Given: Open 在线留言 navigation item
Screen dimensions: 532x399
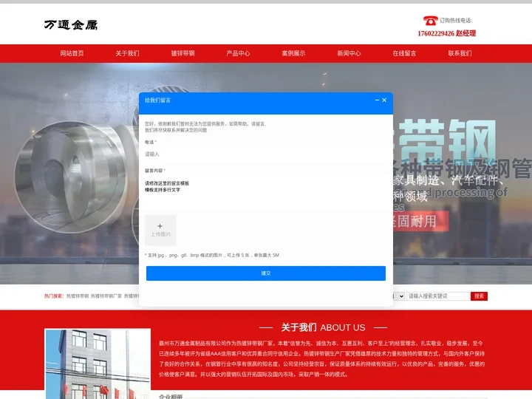Looking at the screenshot, I should tap(404, 53).
